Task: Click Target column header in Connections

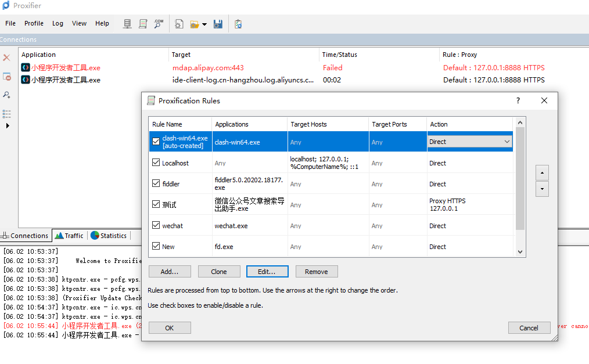Action: [244, 55]
